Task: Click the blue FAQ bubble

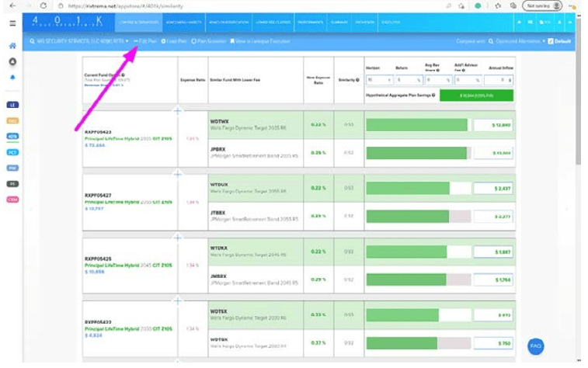Action: coord(535,346)
